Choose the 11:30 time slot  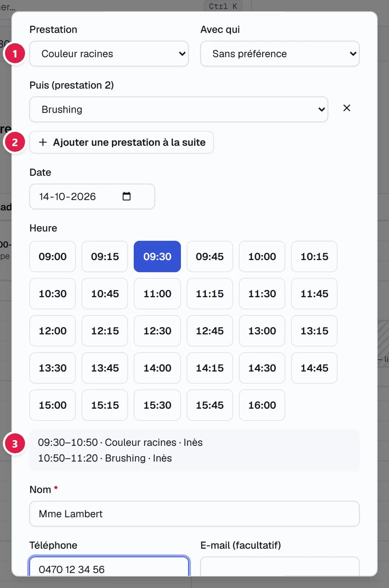point(262,294)
